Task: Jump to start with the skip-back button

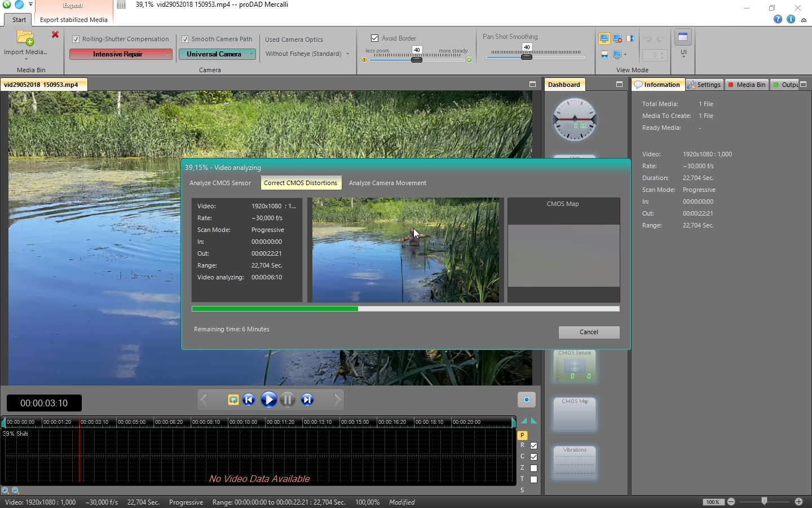Action: (249, 400)
